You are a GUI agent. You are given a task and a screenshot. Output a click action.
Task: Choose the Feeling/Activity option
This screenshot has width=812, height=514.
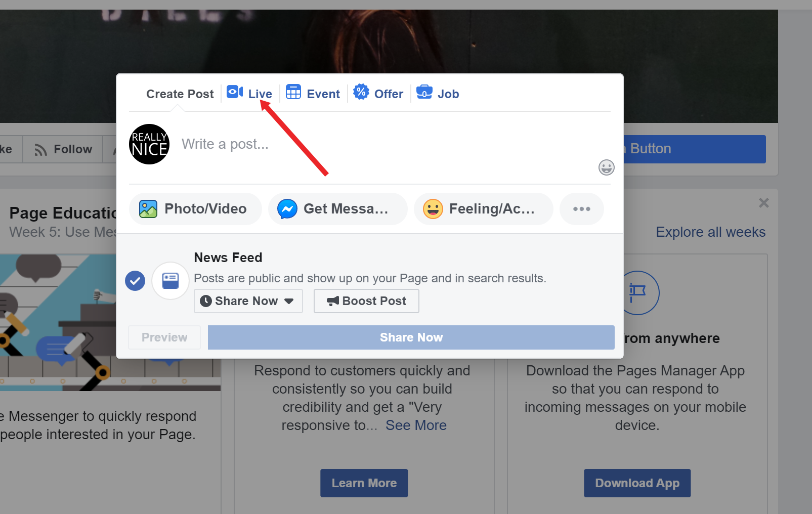(483, 209)
